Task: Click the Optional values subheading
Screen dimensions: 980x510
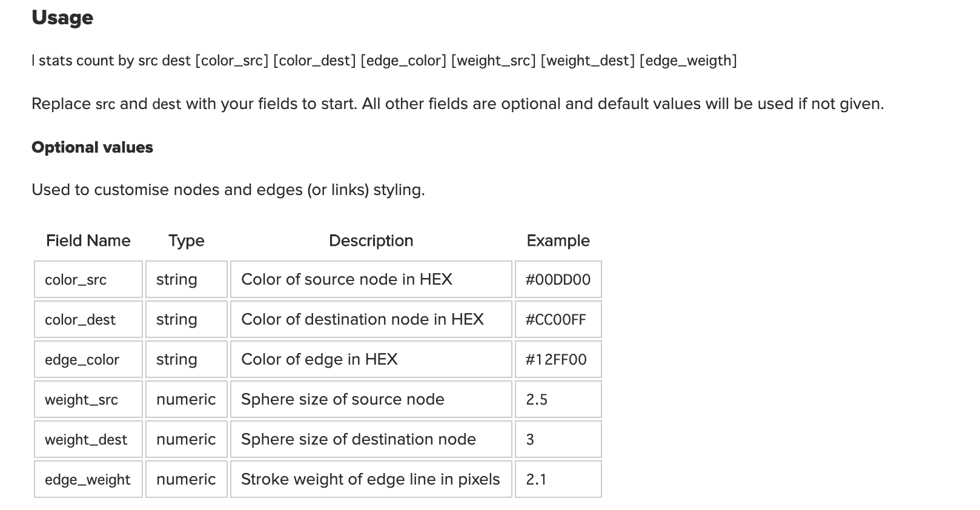Action: tap(92, 147)
